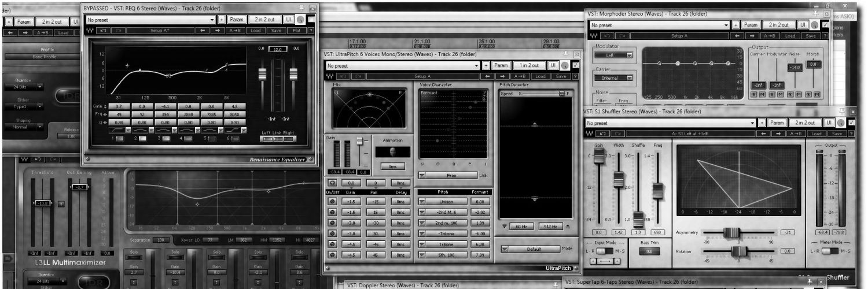The image size is (868, 289).
Task: Click the Waves logo in REQ 6 toolbar
Action: coord(90,31)
